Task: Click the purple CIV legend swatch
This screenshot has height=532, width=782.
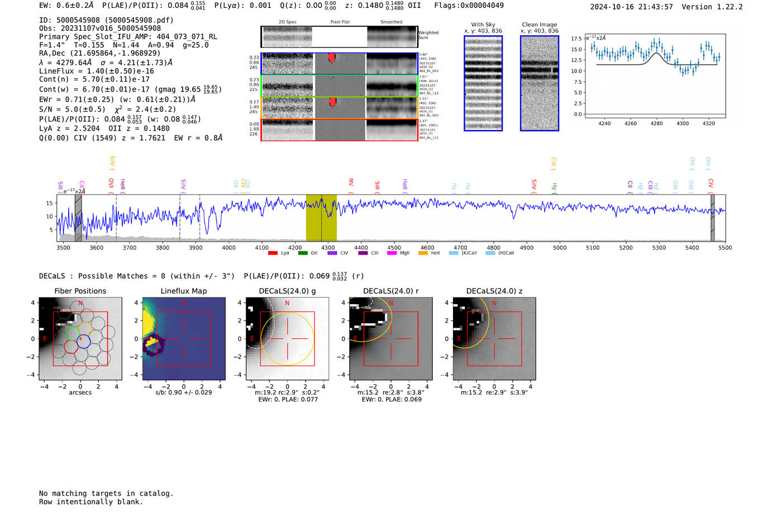Action: [x=332, y=253]
